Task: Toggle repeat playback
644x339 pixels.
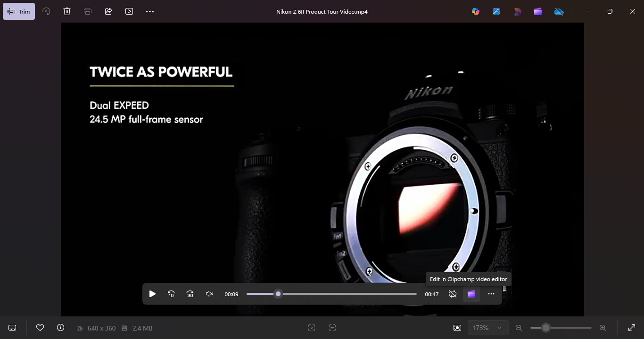Action: click(x=453, y=294)
